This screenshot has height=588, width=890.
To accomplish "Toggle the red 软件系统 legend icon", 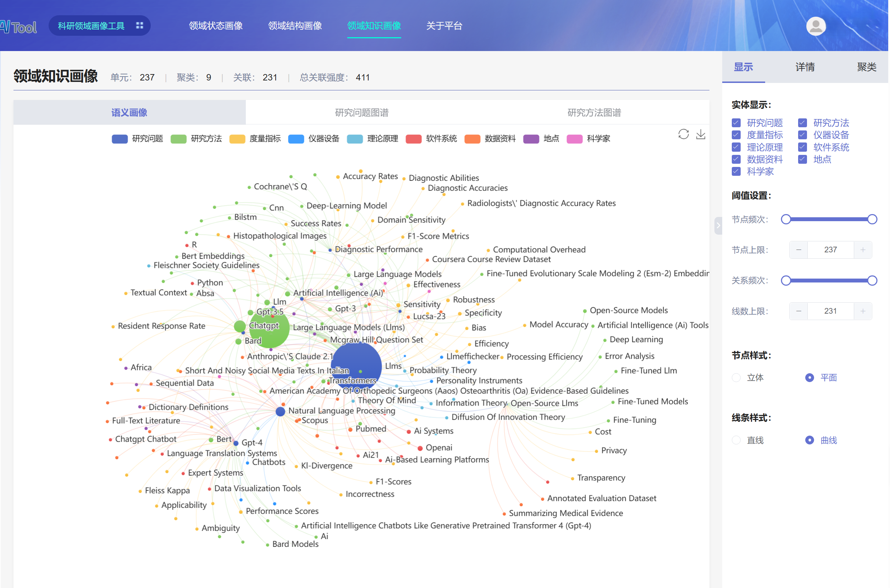I will point(414,139).
